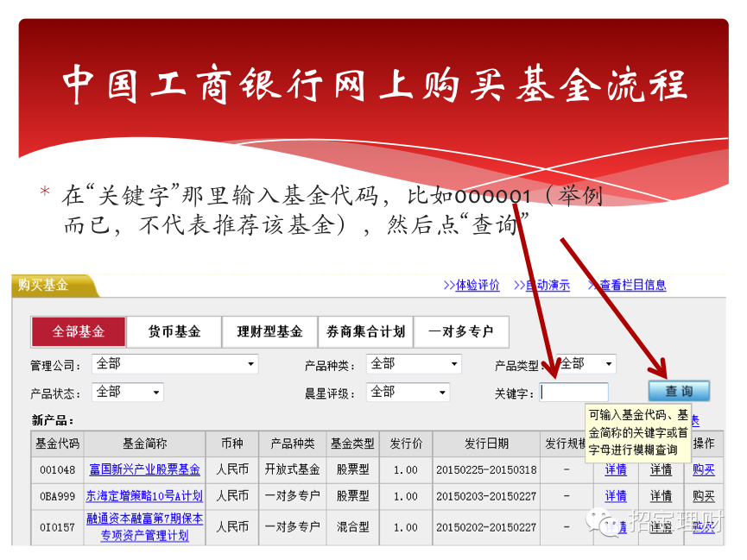Select the 一对多专户 tab
Viewport: 747px width, 560px height.
[461, 331]
